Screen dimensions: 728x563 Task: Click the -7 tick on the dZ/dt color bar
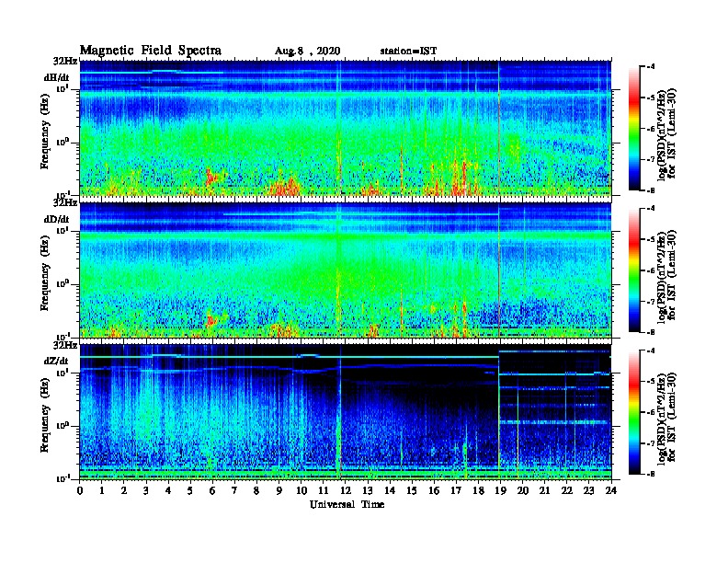(x=652, y=443)
